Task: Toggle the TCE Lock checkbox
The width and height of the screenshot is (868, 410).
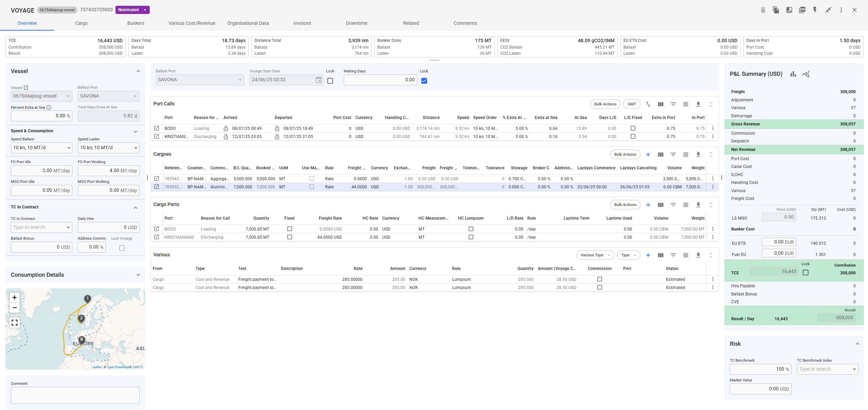Action: pos(806,273)
